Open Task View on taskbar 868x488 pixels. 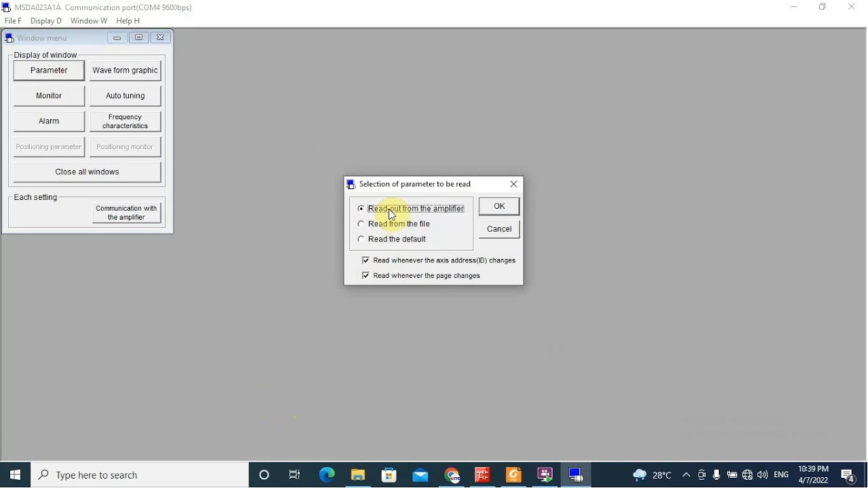click(295, 475)
